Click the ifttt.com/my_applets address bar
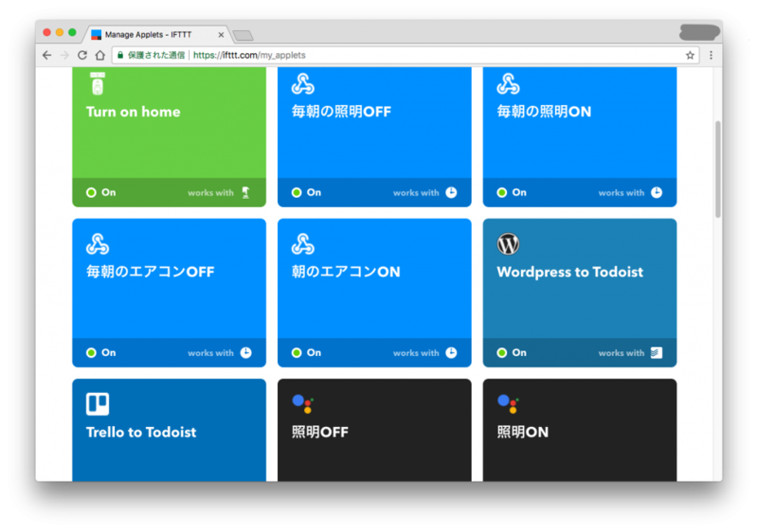758x532 pixels. click(406, 55)
